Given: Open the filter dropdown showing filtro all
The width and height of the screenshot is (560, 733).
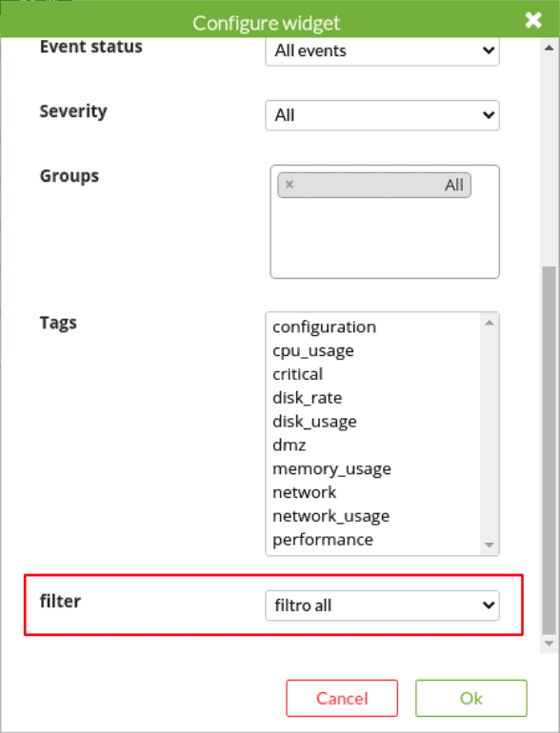Looking at the screenshot, I should 382,605.
